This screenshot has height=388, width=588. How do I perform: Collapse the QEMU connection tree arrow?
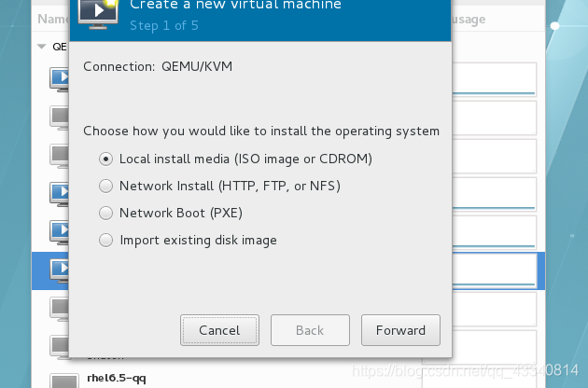point(42,47)
